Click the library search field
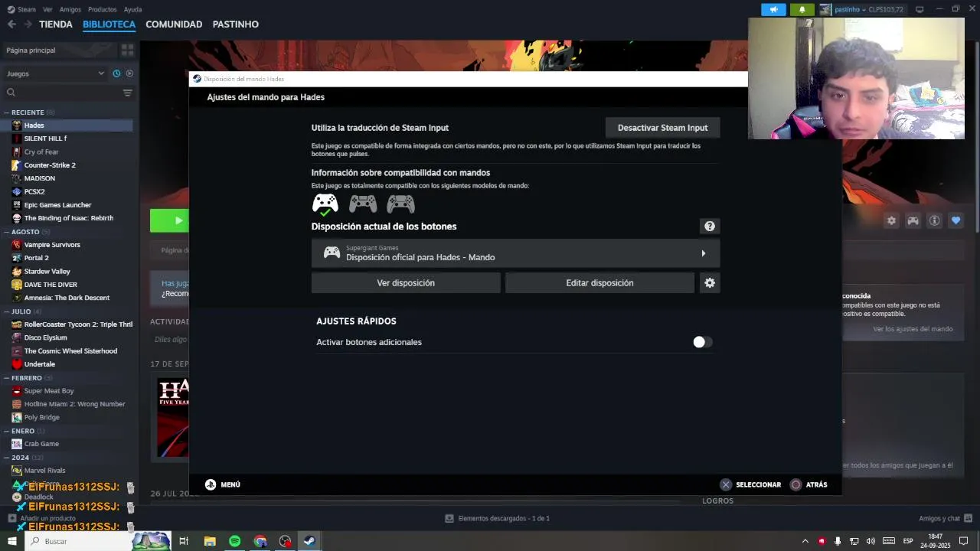 63,93
